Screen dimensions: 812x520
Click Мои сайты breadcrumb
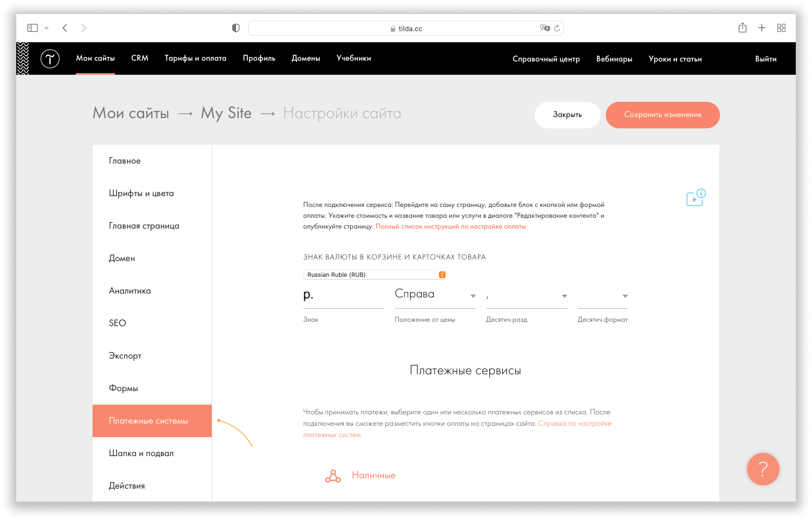click(x=131, y=113)
